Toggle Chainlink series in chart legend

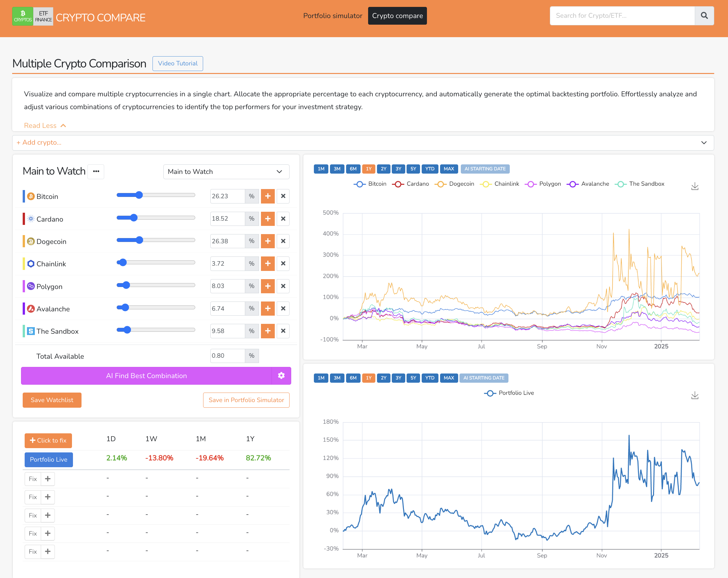click(499, 184)
